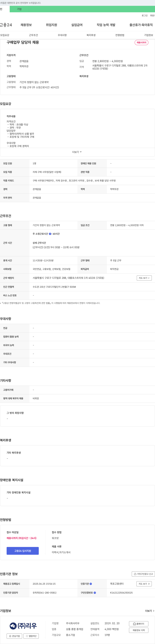Viewport: 155px width, 644px height.
Task: Click the 구매업무 담당자 채용 title
Action: point(23,42)
